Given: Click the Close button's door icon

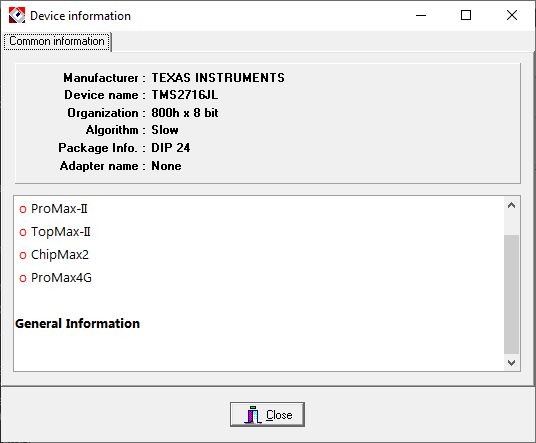Looking at the screenshot, I should (x=253, y=415).
